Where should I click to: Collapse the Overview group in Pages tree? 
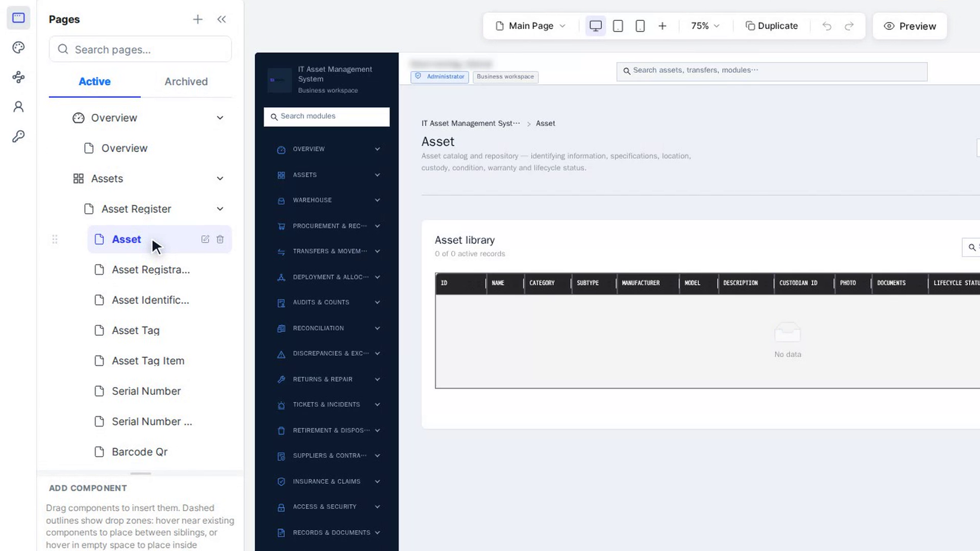point(220,118)
